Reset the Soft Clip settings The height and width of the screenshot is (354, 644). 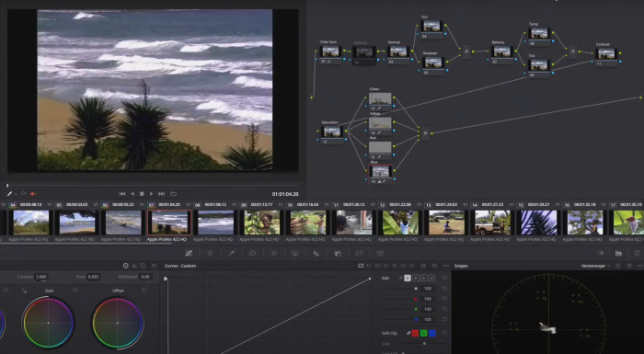(444, 333)
